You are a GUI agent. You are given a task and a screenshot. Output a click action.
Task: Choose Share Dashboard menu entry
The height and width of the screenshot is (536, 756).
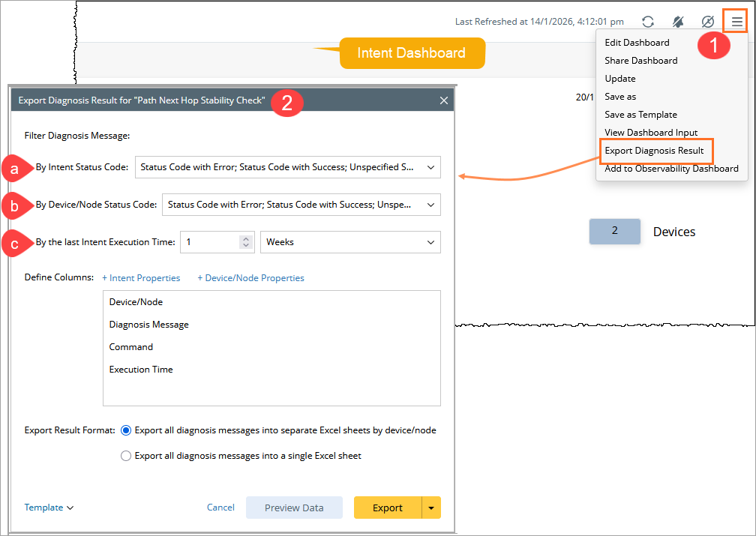pos(640,60)
